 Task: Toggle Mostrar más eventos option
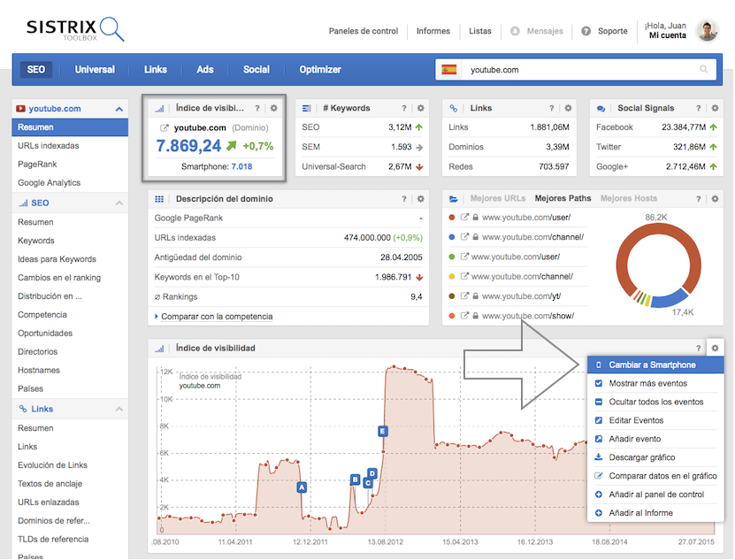pyautogui.click(x=647, y=383)
